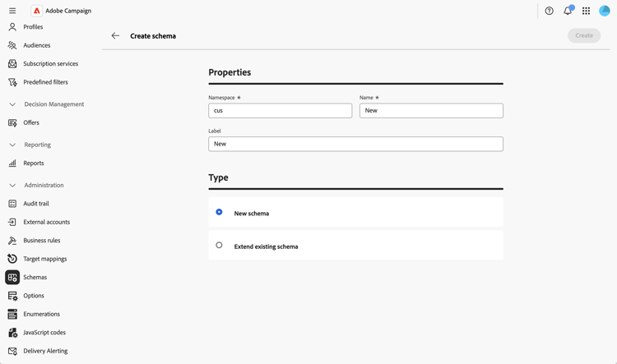
Task: Collapse the Reporting section
Action: point(12,145)
